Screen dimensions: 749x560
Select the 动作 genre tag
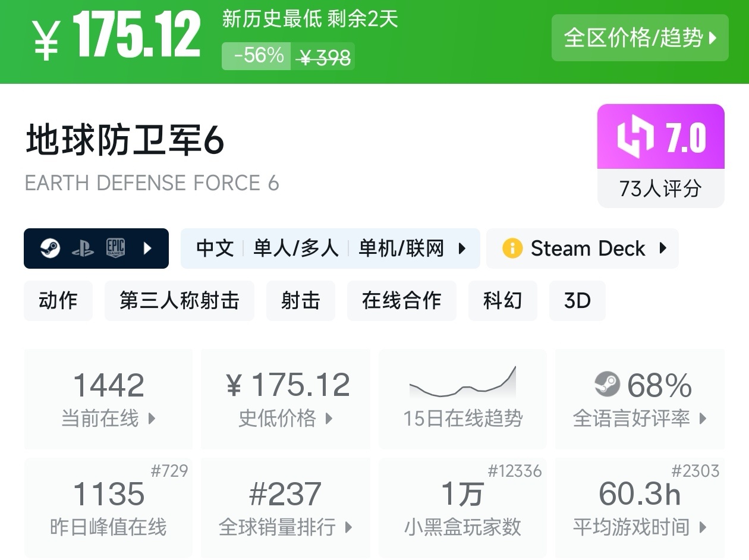coord(58,301)
